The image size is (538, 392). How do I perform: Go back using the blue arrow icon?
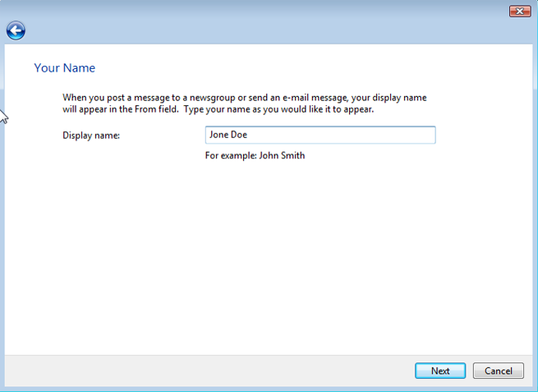pyautogui.click(x=15, y=30)
